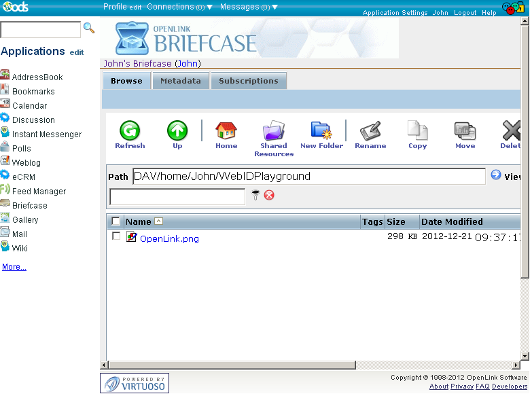Switch to the Metadata tab
The height and width of the screenshot is (396, 532).
[x=180, y=81]
